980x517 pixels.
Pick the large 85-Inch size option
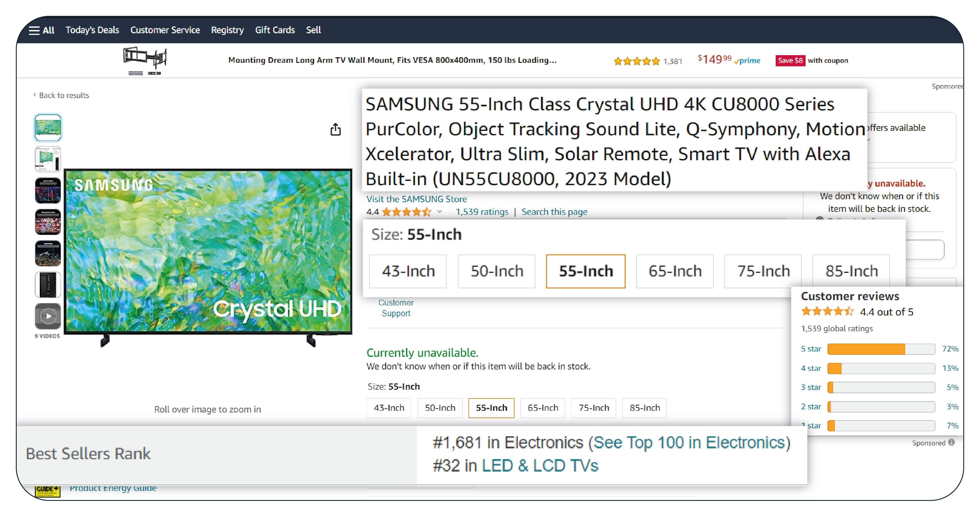click(851, 271)
